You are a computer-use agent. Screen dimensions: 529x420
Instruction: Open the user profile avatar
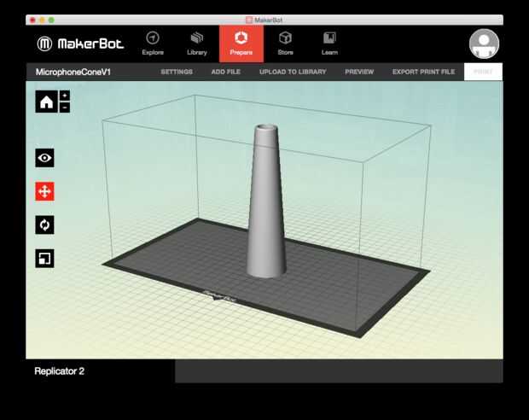[x=484, y=44]
